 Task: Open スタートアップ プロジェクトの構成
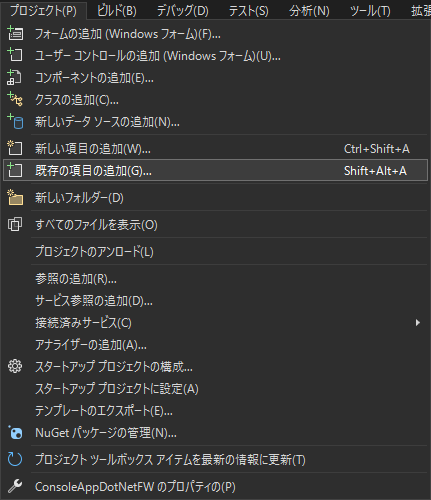(215, 367)
